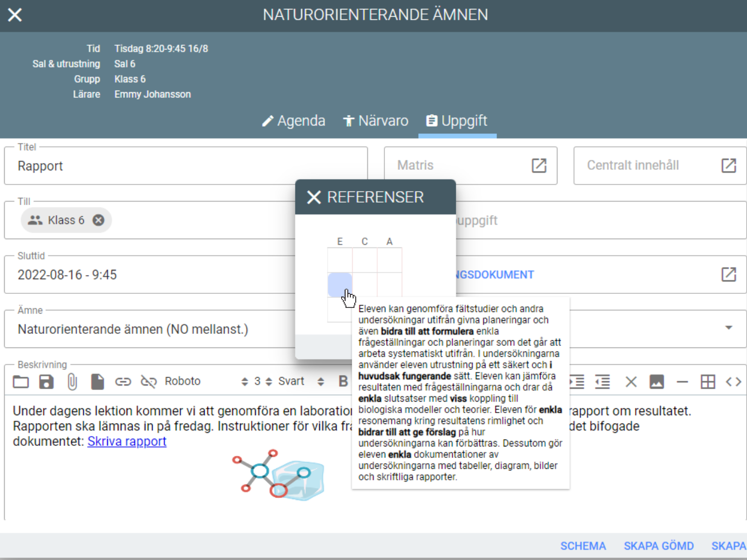Select top row cell under column A
The image size is (747, 560).
tap(389, 260)
